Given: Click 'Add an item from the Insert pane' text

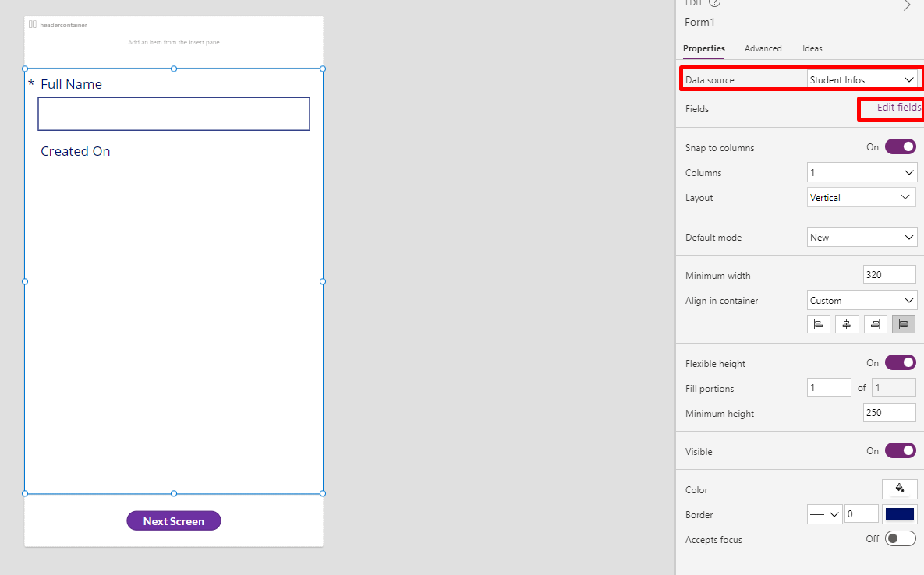Looking at the screenshot, I should click(174, 42).
